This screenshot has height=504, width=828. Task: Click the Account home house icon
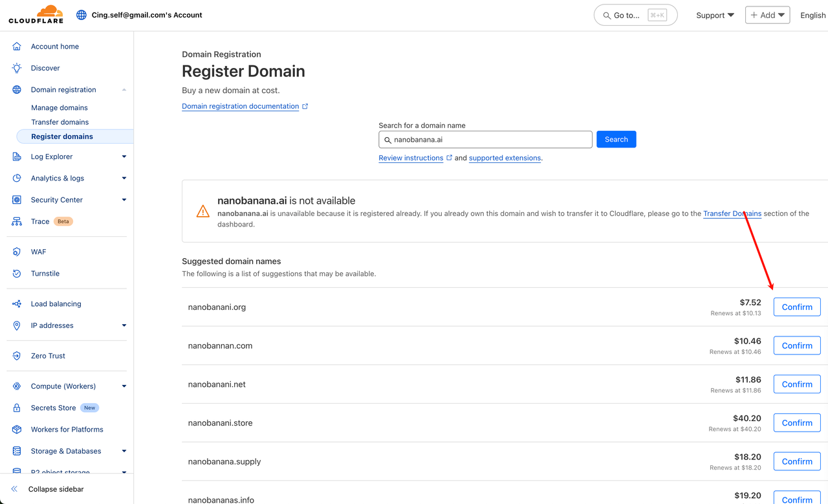coord(17,47)
